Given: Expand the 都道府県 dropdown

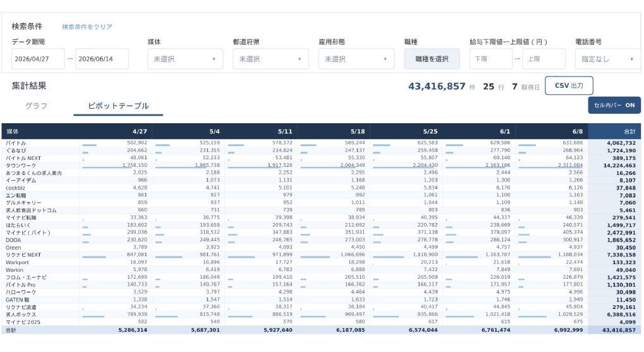Looking at the screenshot, I should point(270,59).
